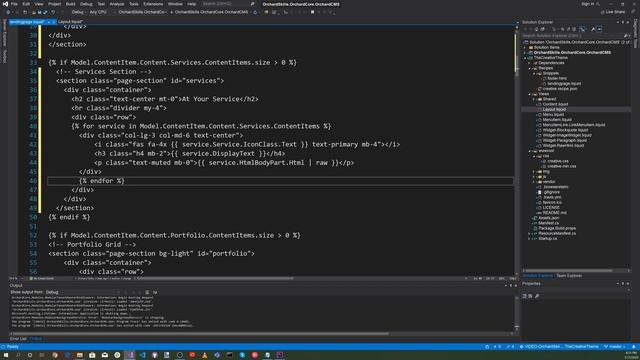Screen dimensions: 640x360
Task: Open the Error List tab
Action: pyautogui.click(x=18, y=339)
